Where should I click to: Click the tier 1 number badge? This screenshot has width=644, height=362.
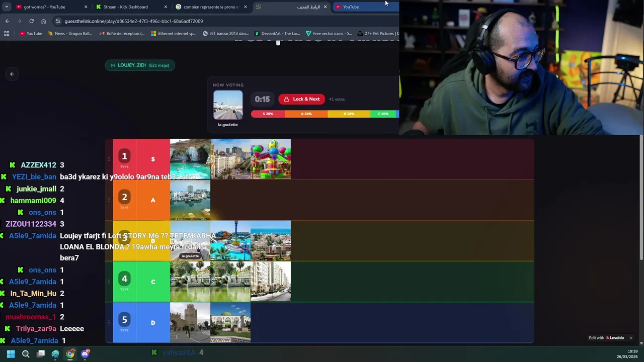click(x=124, y=156)
